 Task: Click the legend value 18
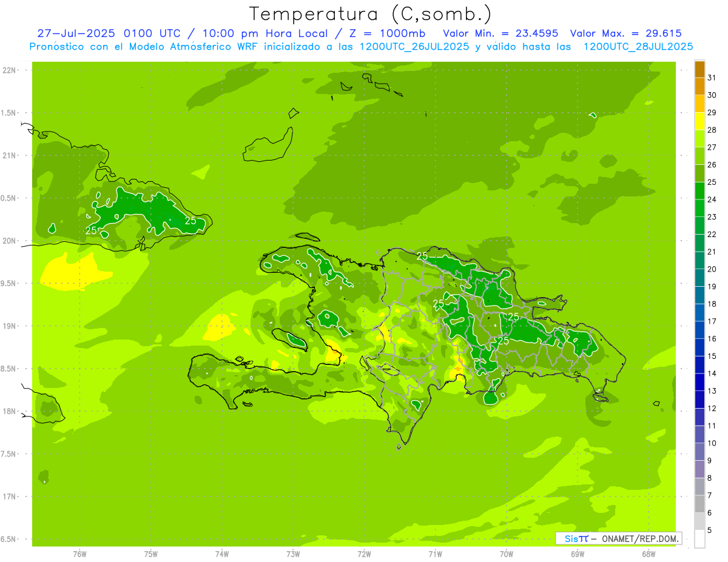[712, 304]
